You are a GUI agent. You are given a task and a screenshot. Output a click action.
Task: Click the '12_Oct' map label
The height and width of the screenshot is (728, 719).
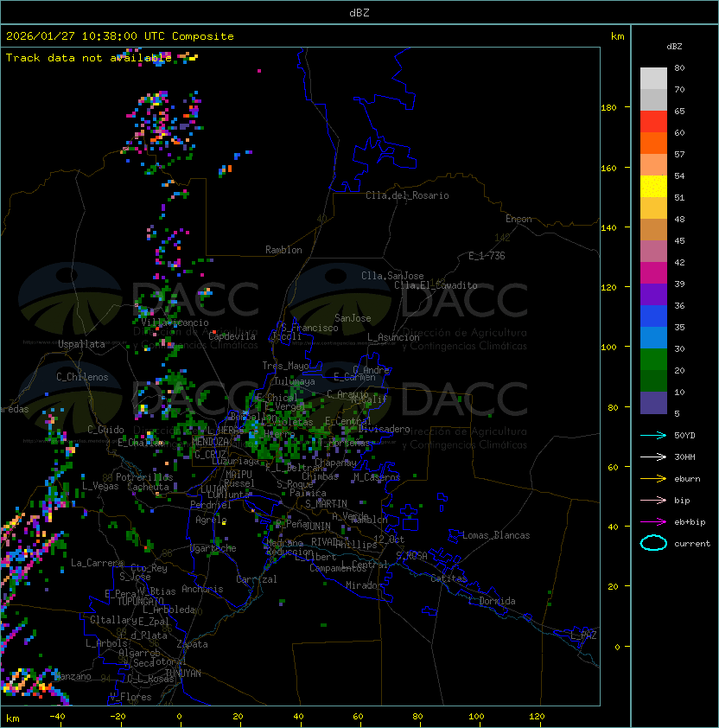tap(389, 539)
